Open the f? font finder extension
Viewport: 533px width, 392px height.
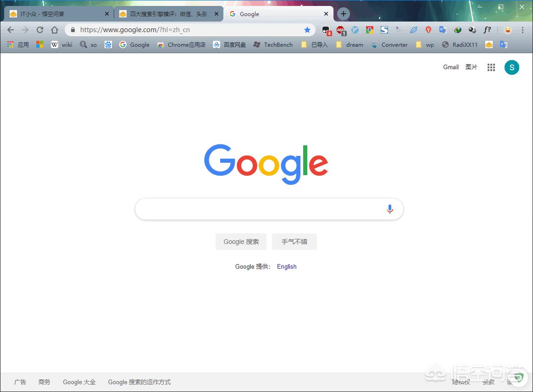(487, 30)
